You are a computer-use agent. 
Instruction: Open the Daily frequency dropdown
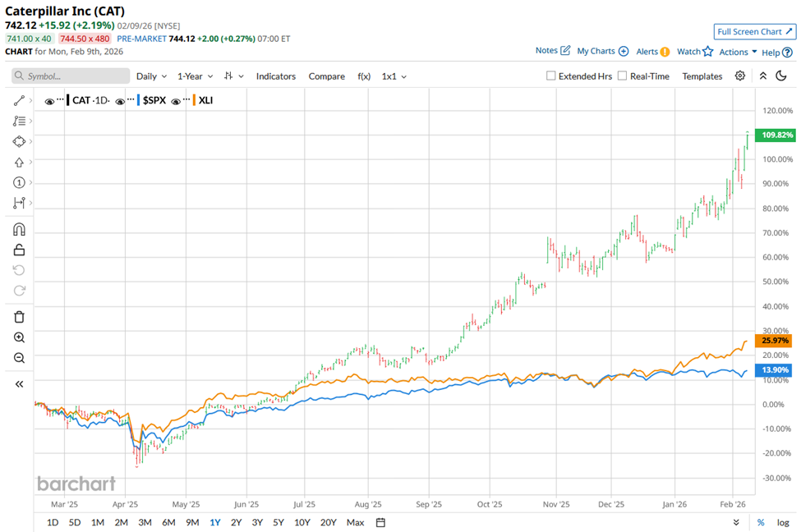[151, 76]
